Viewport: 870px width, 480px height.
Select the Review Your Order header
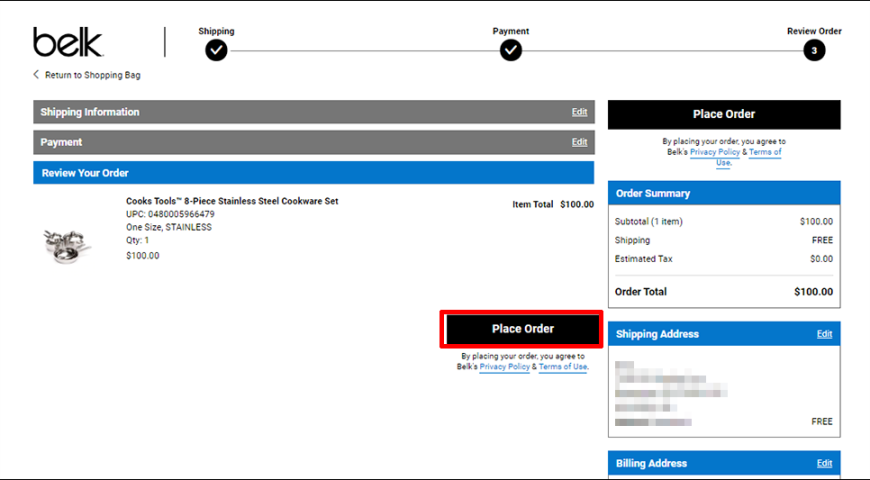tap(313, 173)
